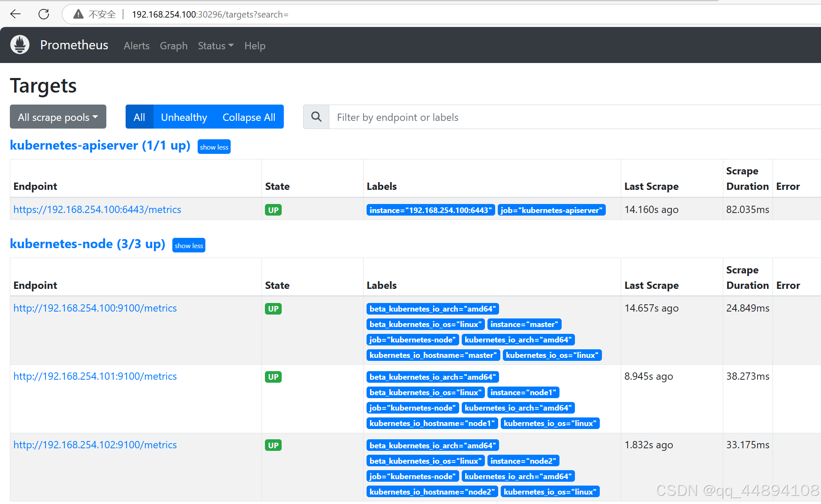The height and width of the screenshot is (504, 821).
Task: Click beta_kubernetes_io_arch="amd64" label in node2 row
Action: pyautogui.click(x=433, y=445)
